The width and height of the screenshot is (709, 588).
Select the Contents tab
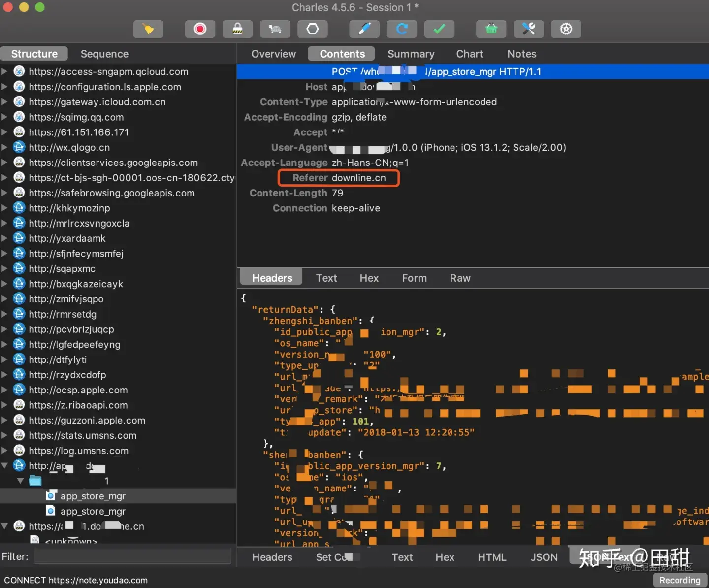point(342,54)
